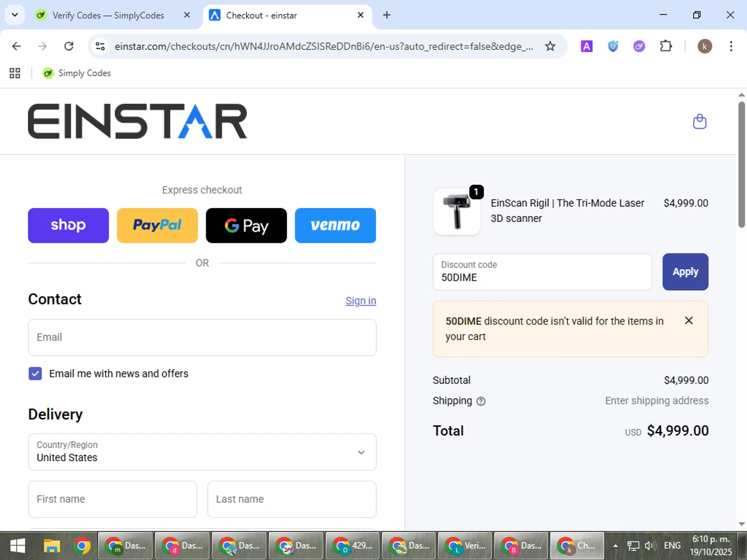Open a new browser tab
Image resolution: width=747 pixels, height=560 pixels.
click(x=386, y=15)
